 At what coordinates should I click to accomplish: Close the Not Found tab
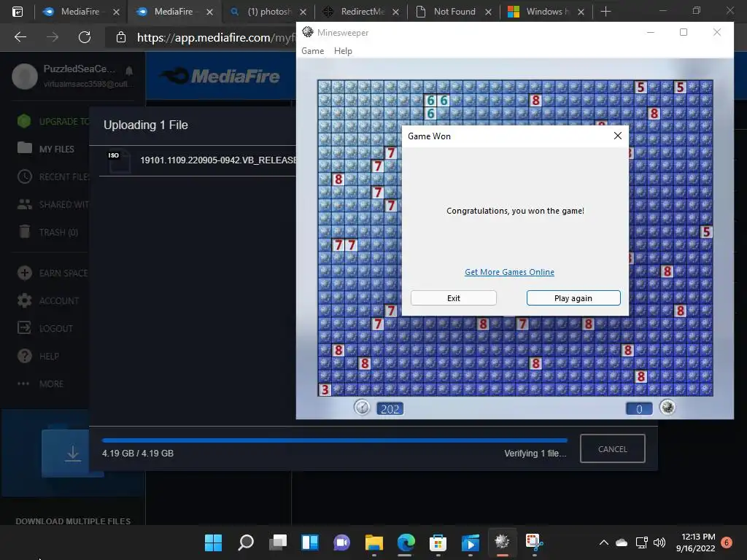click(x=488, y=12)
